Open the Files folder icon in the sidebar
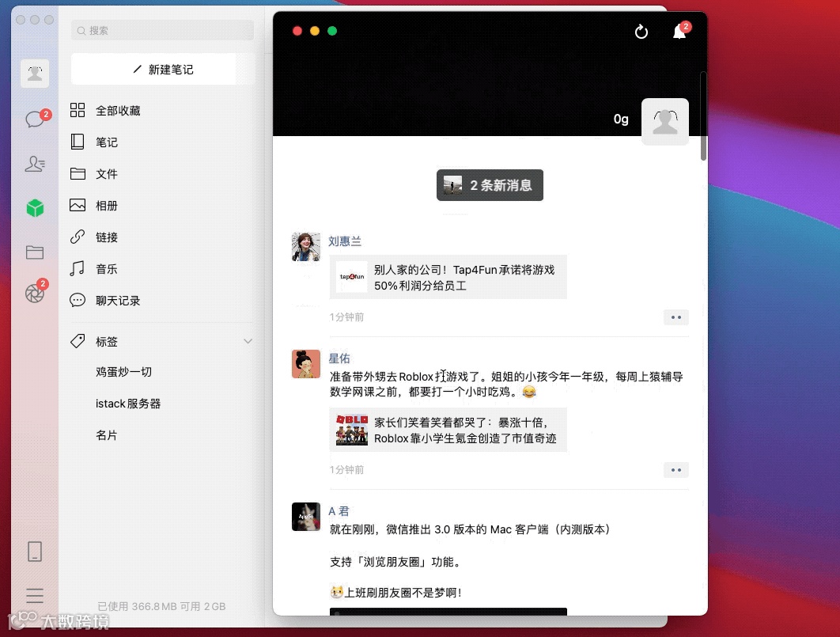This screenshot has width=840, height=637. (35, 252)
